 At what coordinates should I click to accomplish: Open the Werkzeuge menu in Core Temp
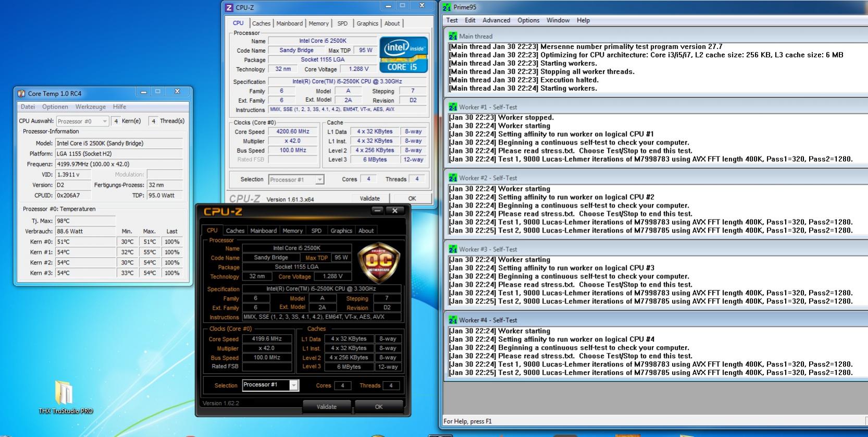coord(91,107)
